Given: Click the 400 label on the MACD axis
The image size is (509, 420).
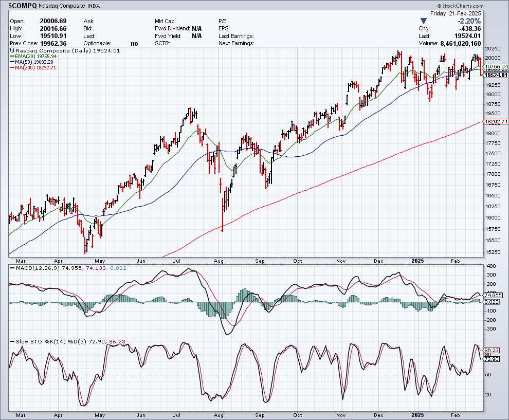Looking at the screenshot, I should coord(491,266).
